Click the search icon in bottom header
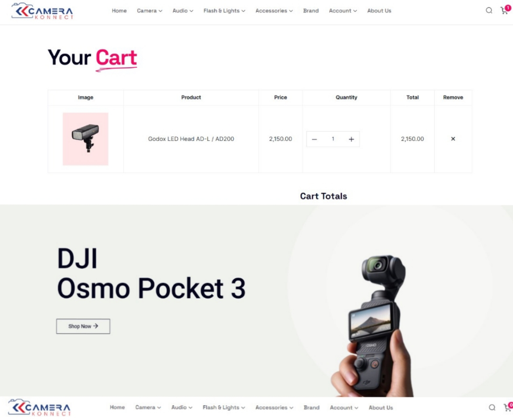Viewport: 513px width, 420px height. coord(492,407)
